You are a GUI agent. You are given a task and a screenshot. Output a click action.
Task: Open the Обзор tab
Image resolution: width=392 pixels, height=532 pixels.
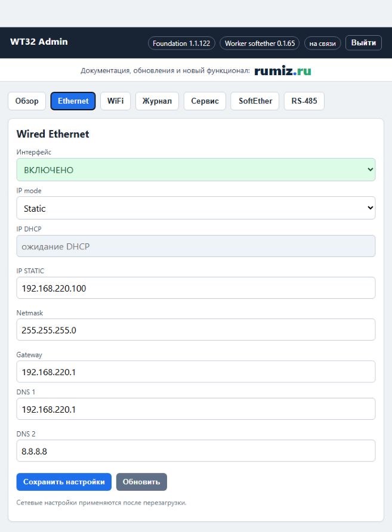coord(27,101)
